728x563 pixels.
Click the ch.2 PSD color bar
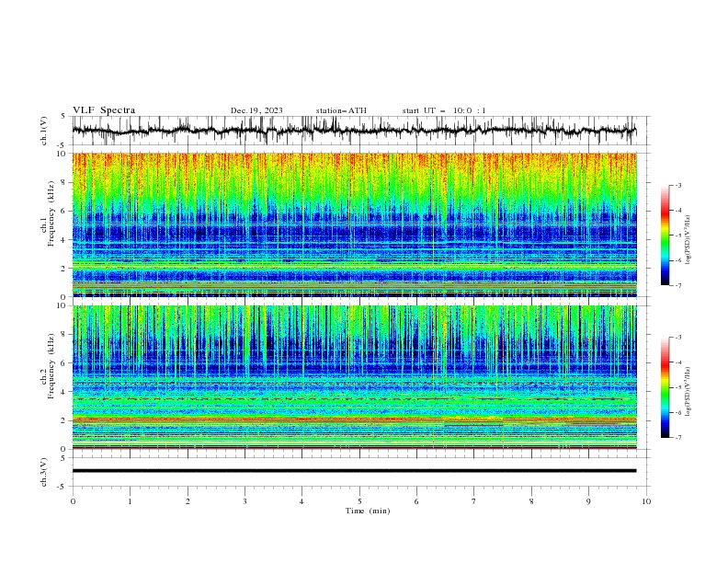pyautogui.click(x=665, y=387)
